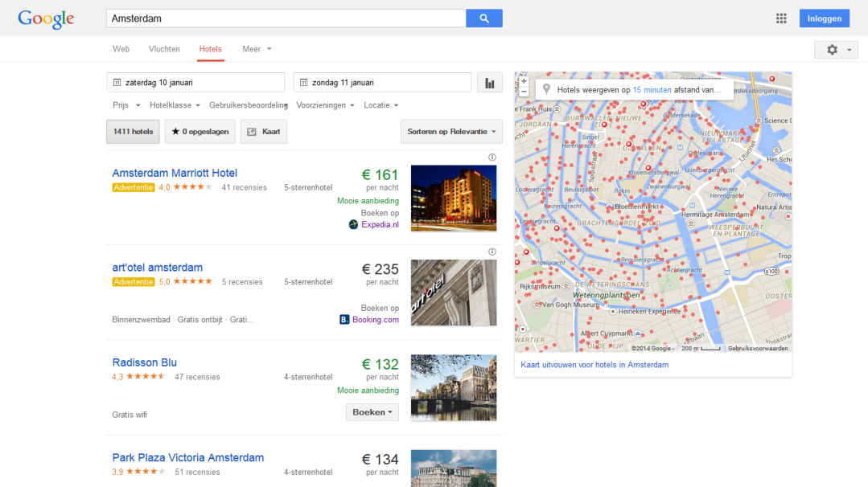Click the 15 minuten distance link
This screenshot has width=868, height=487.
pyautogui.click(x=652, y=89)
